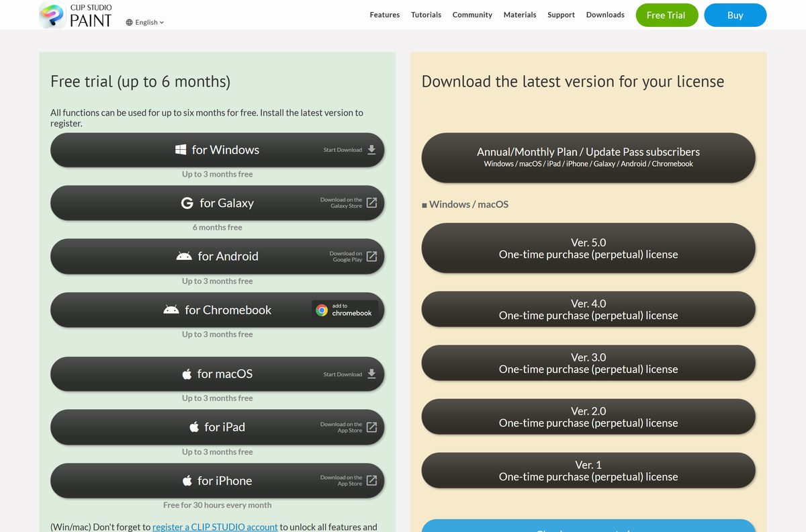Click the green Free Trial button
This screenshot has width=806, height=532.
[x=667, y=15]
